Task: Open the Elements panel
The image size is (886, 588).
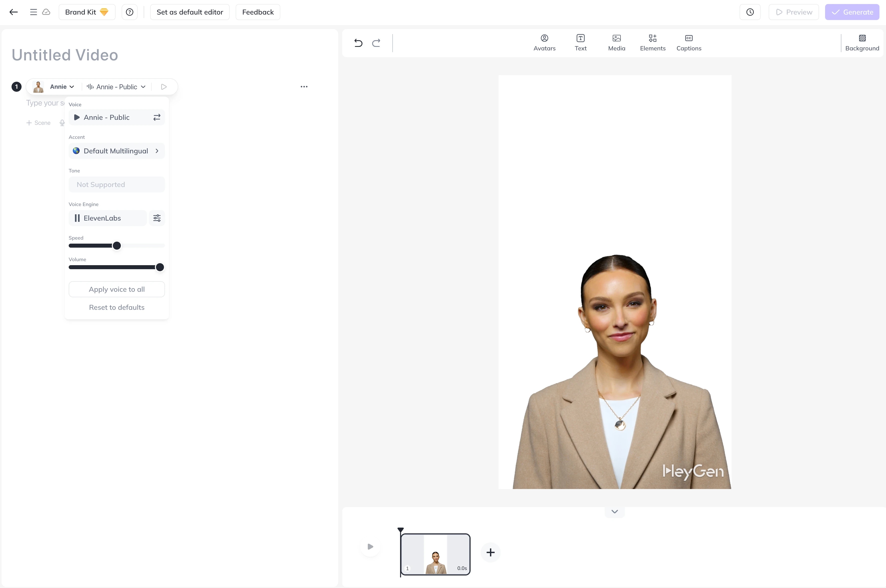Action: point(652,42)
